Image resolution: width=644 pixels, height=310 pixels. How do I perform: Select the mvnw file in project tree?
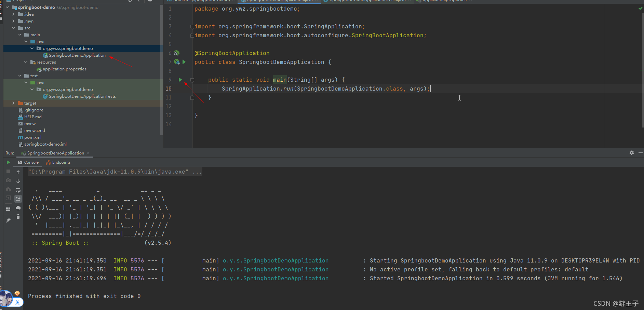click(30, 123)
